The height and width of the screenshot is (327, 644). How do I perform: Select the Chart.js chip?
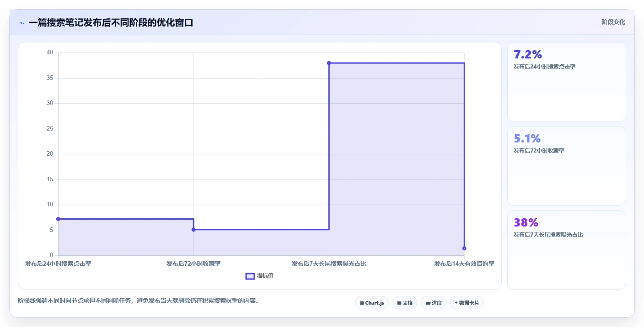coord(372,303)
